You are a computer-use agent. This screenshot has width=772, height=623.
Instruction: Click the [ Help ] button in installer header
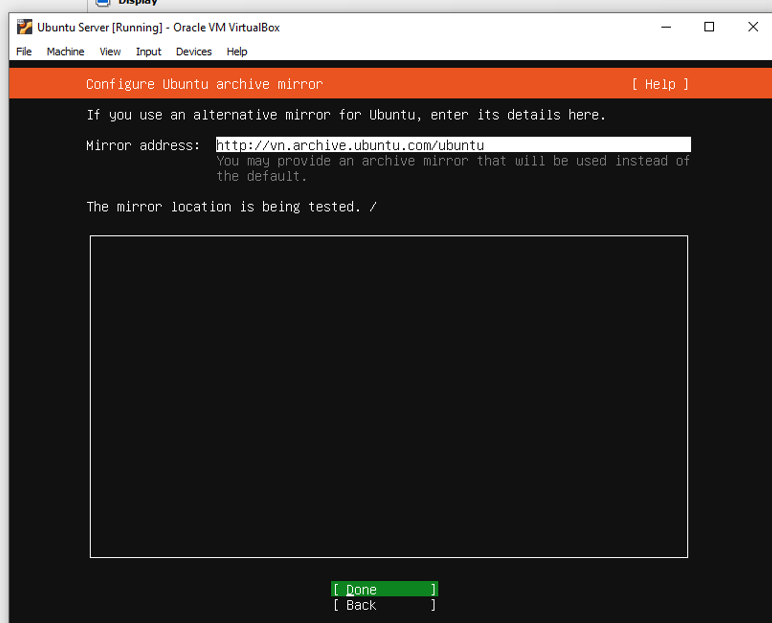(x=660, y=84)
